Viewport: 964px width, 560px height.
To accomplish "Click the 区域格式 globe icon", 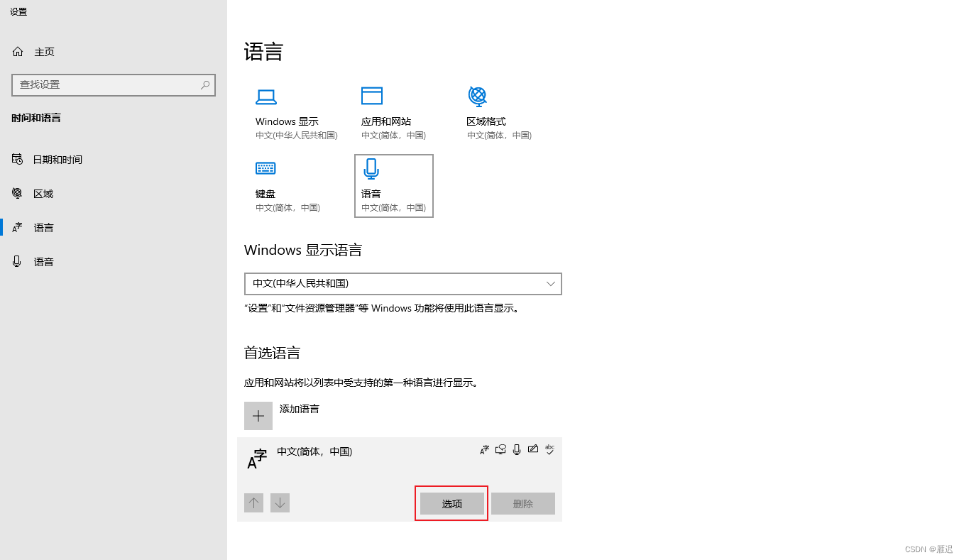I will pos(478,96).
